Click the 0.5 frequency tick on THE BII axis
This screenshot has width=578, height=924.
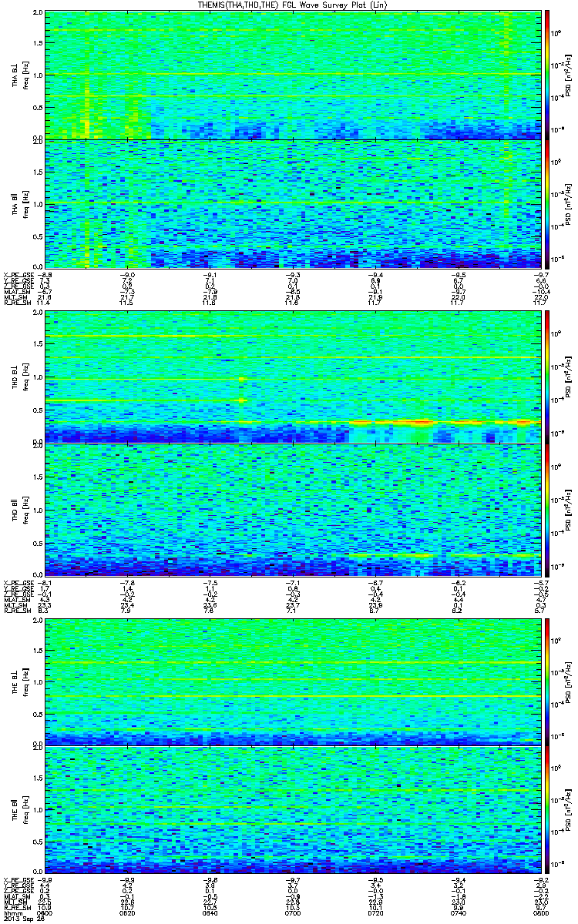click(39, 842)
